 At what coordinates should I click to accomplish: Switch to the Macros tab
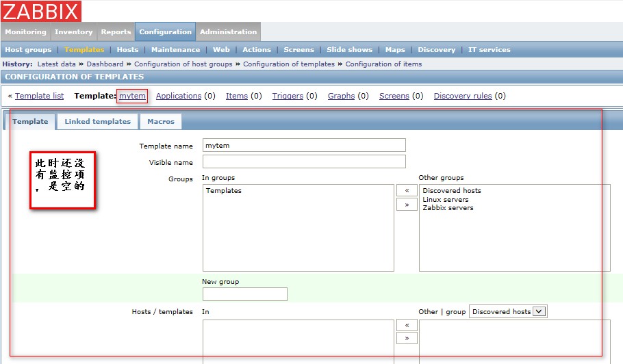coord(161,122)
